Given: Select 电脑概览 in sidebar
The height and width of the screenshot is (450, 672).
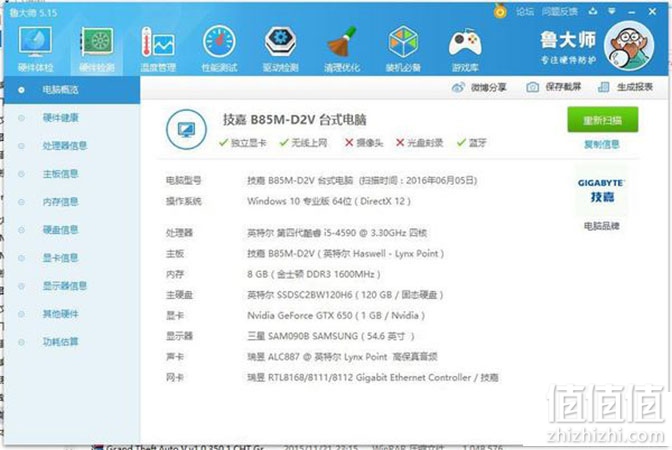Looking at the screenshot, I should click(x=72, y=90).
